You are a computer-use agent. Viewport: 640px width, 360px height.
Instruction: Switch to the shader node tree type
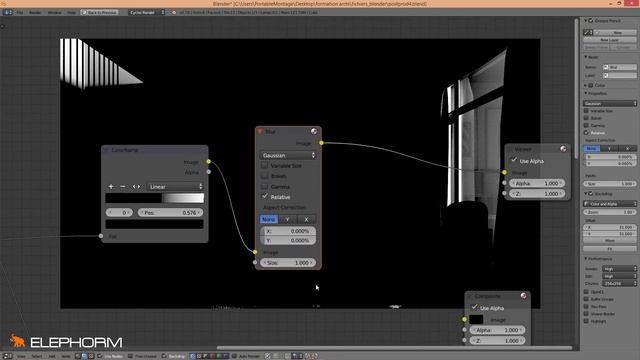78,356
